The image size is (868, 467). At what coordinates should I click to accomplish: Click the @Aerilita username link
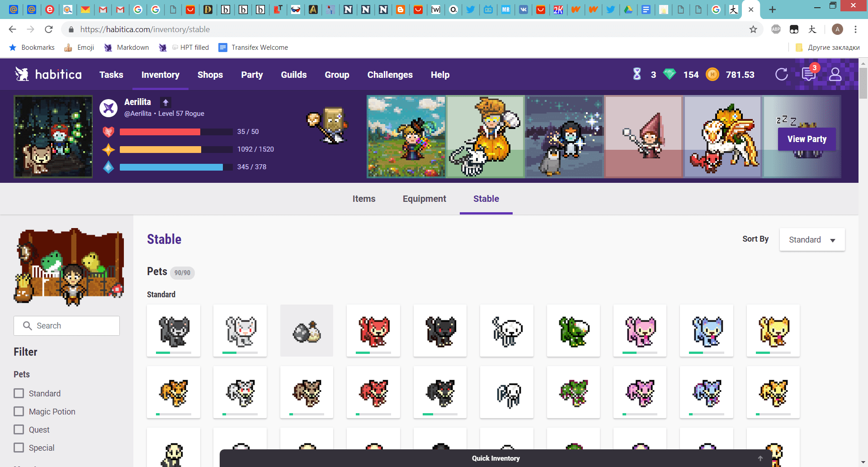click(138, 114)
